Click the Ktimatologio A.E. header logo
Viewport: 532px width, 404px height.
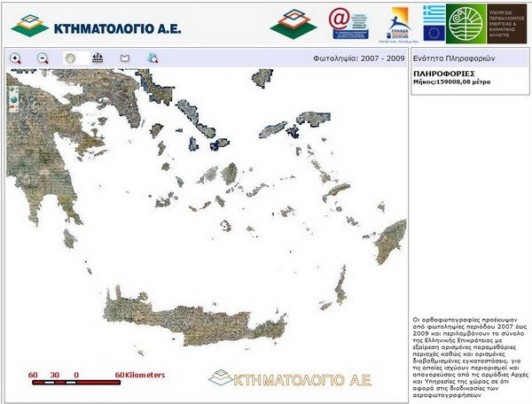coord(98,25)
